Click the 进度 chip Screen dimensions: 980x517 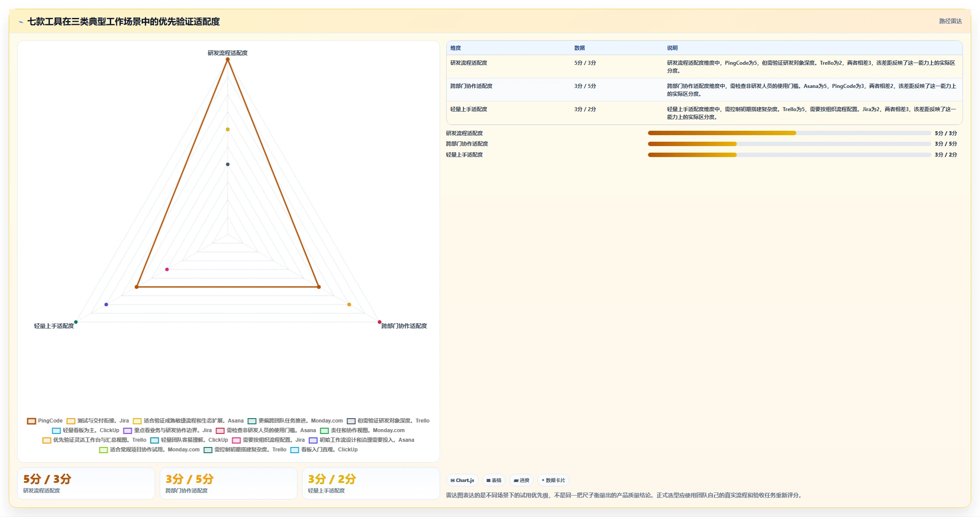(521, 480)
